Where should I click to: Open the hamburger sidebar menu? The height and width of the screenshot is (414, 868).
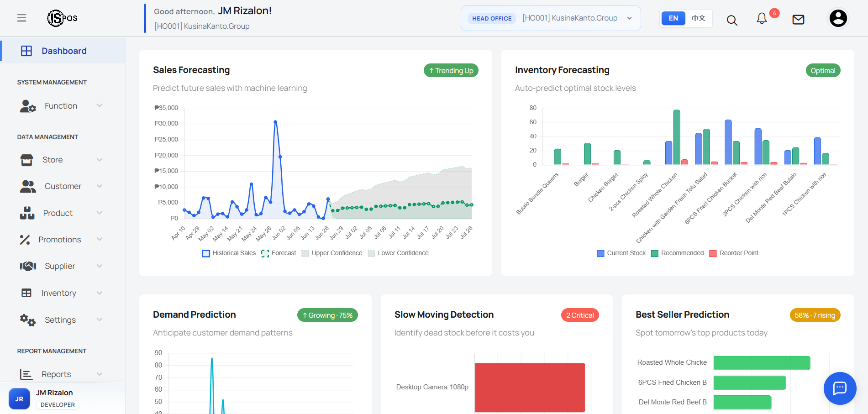click(x=21, y=18)
